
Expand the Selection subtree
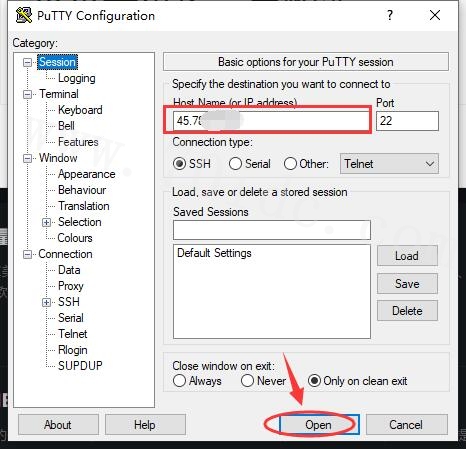46,222
